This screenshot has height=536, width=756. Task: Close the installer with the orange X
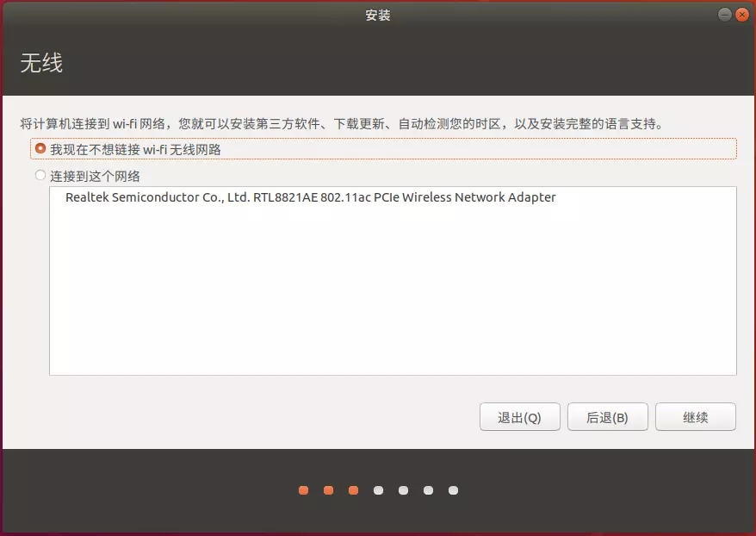tap(742, 15)
